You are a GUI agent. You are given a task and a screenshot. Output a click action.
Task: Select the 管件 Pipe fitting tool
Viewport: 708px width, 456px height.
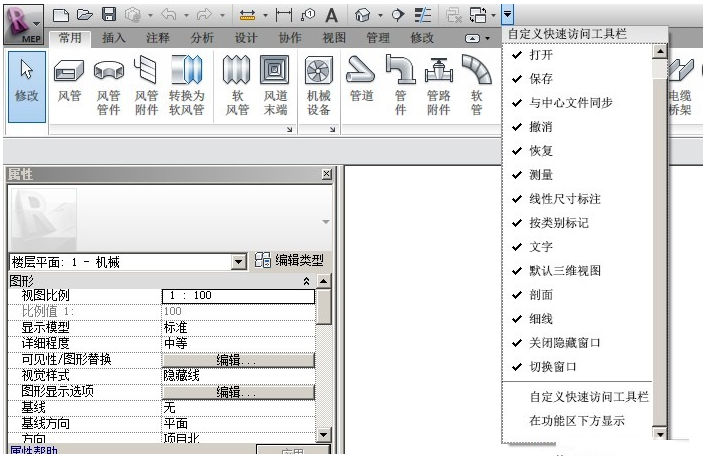click(x=401, y=85)
